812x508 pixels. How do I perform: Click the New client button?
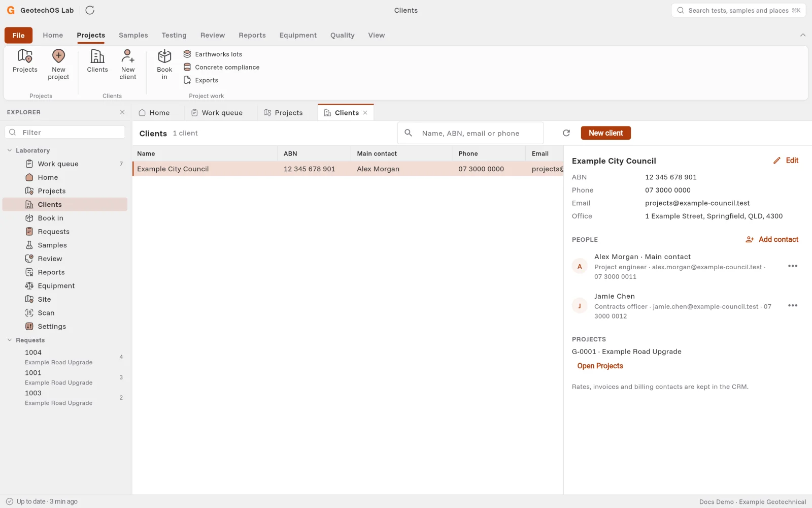click(x=605, y=133)
